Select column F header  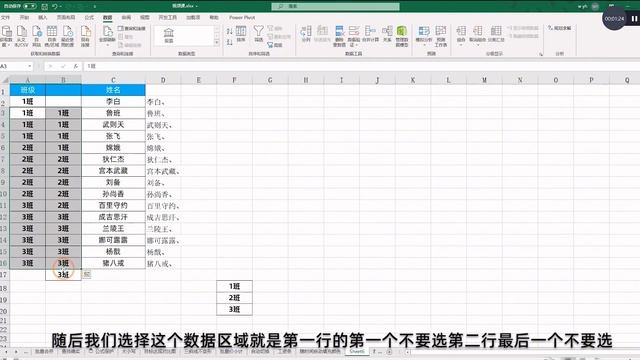point(234,80)
